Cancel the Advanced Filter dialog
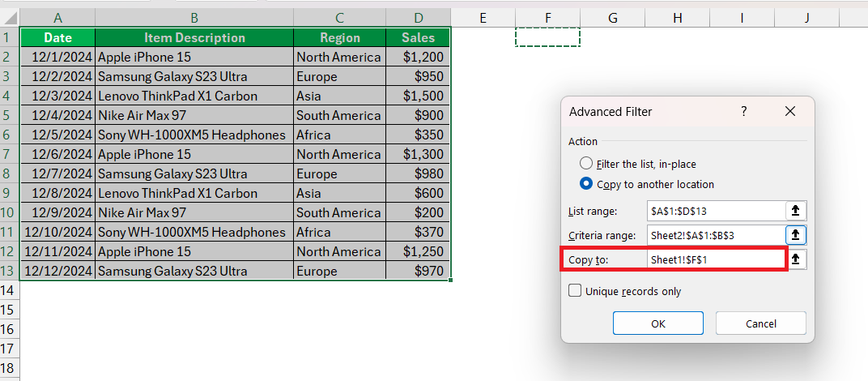Screen dimensions: 868x381 [x=760, y=323]
